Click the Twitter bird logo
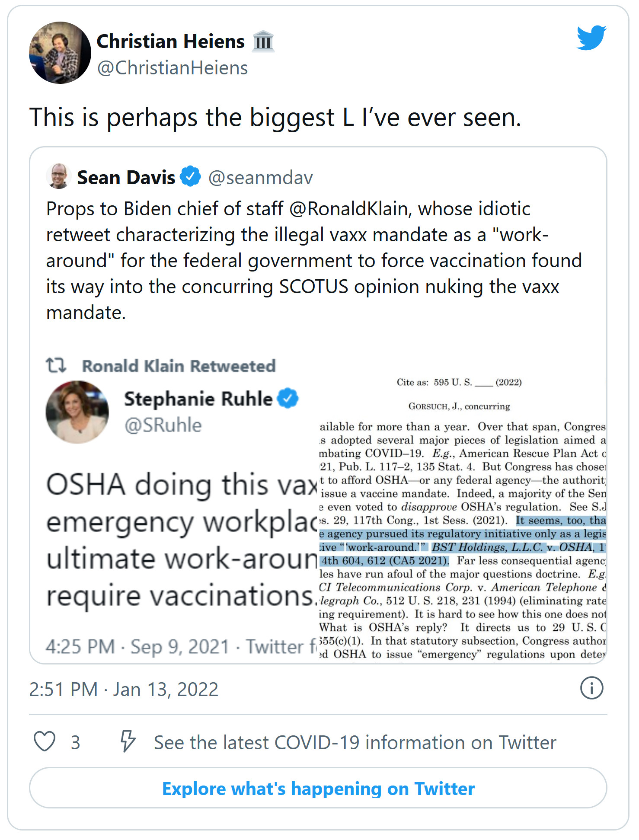 coord(591,38)
